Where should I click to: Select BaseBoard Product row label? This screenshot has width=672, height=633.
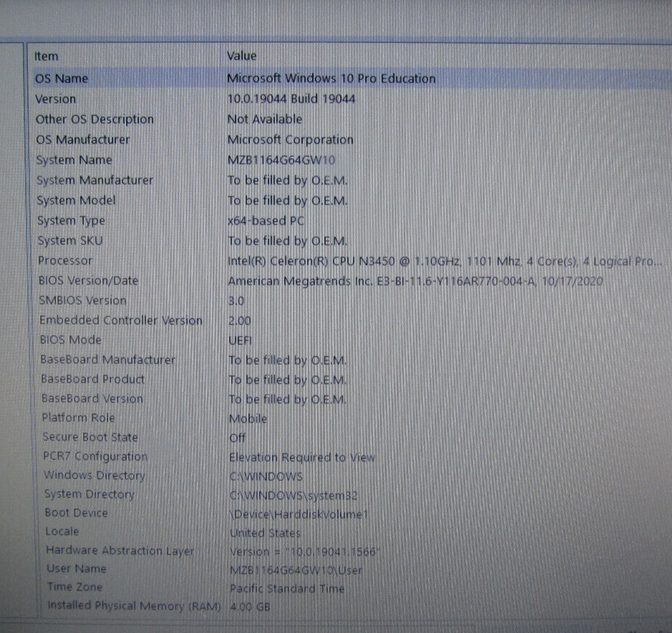pos(93,379)
